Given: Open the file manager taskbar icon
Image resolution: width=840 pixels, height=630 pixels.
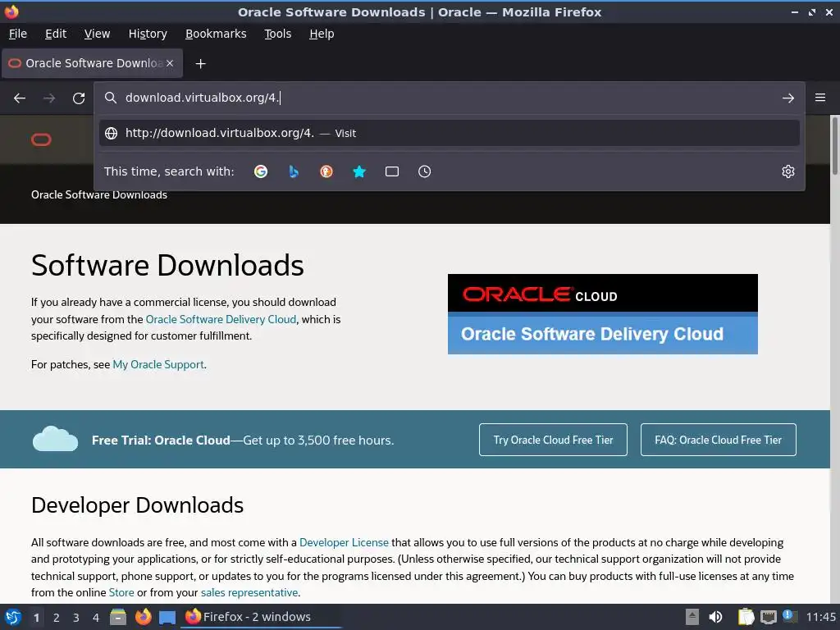Looking at the screenshot, I should point(118,617).
